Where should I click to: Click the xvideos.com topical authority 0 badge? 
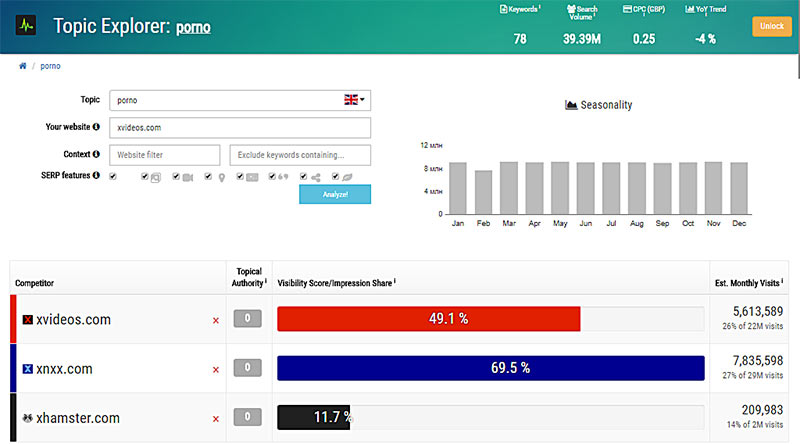click(247, 318)
